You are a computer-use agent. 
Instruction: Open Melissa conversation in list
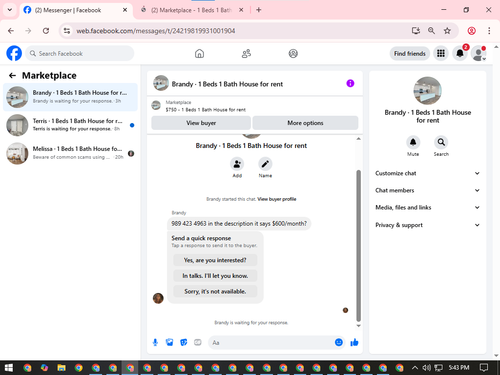(x=70, y=153)
